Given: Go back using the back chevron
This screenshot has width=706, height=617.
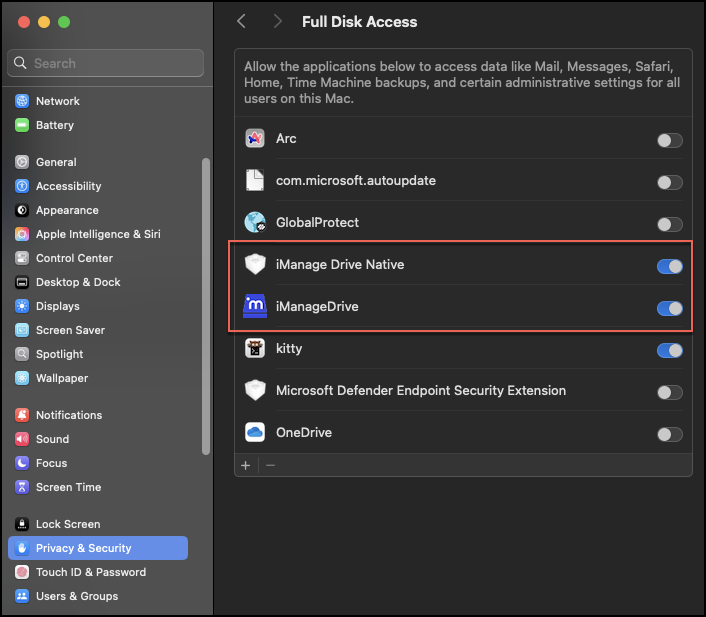Looking at the screenshot, I should pos(241,21).
